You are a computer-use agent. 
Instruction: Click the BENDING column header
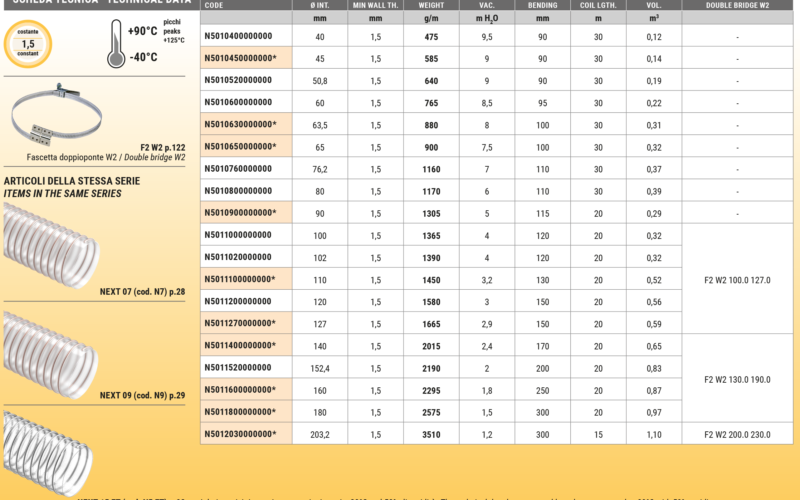(541, 5)
